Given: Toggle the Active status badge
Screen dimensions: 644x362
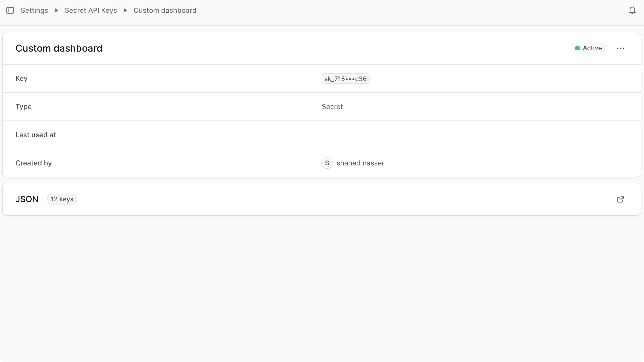Looking at the screenshot, I should coord(588,48).
